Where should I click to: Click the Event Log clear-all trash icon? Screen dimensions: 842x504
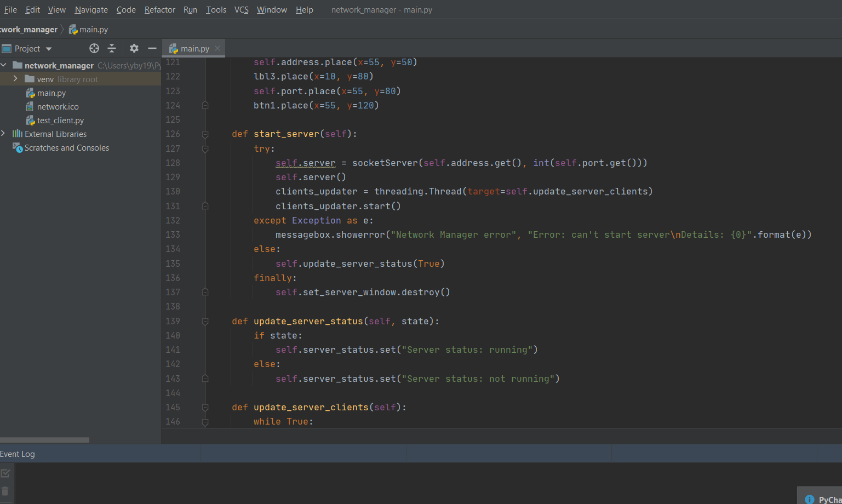[x=5, y=491]
